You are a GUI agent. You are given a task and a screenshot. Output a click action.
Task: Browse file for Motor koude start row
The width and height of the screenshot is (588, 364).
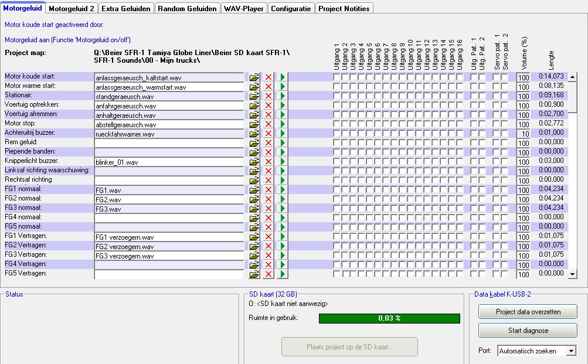click(x=254, y=77)
